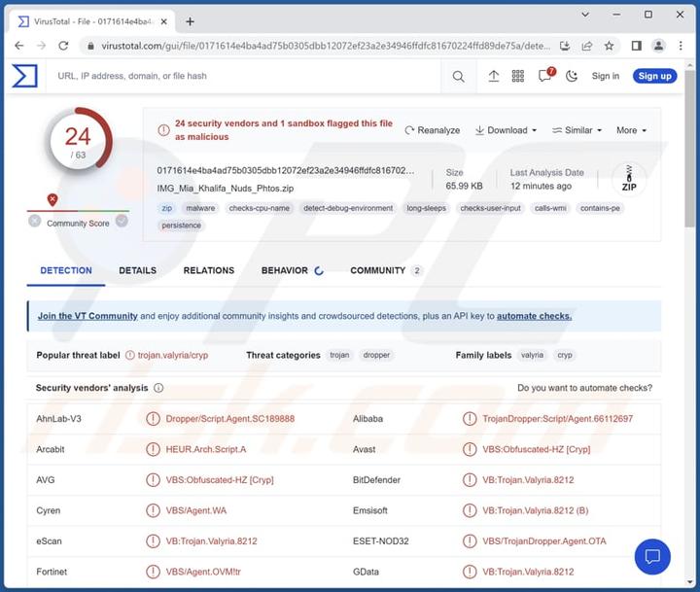Click the community score slider marker
Viewport: 700px width, 592px height.
pos(52,200)
